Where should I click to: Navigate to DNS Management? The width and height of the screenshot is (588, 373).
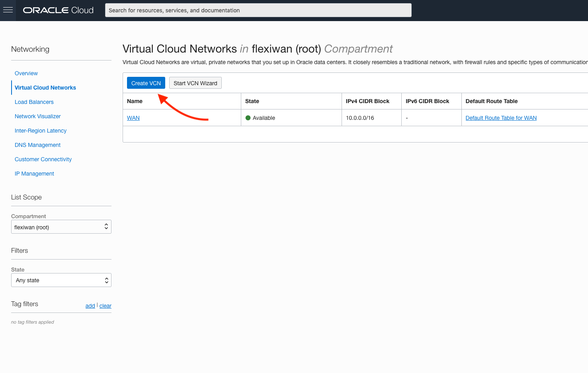pos(37,145)
